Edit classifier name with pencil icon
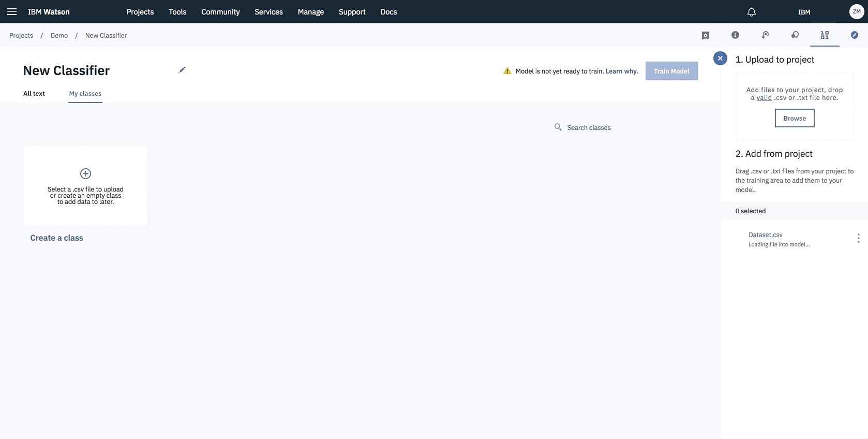The width and height of the screenshot is (868, 439). [x=182, y=70]
